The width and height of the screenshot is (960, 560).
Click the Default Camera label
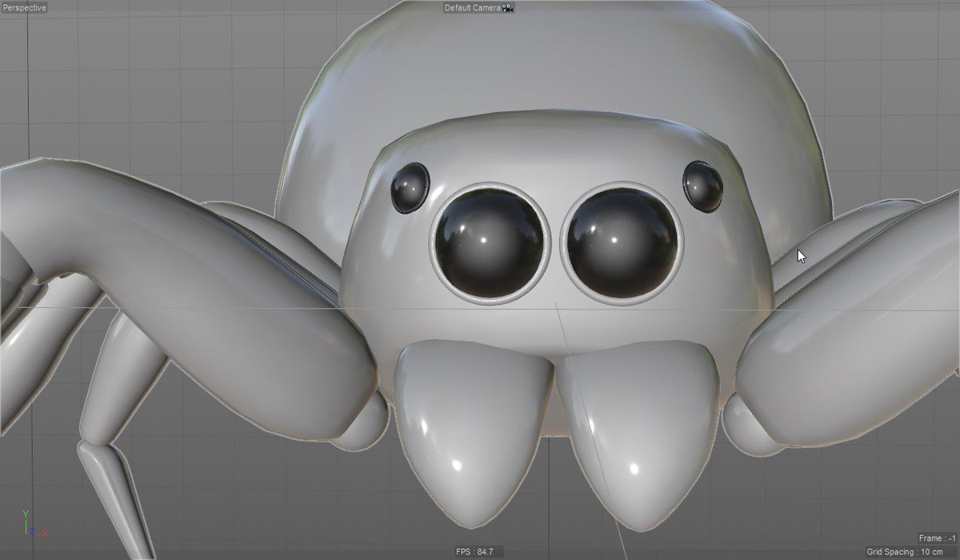click(474, 7)
